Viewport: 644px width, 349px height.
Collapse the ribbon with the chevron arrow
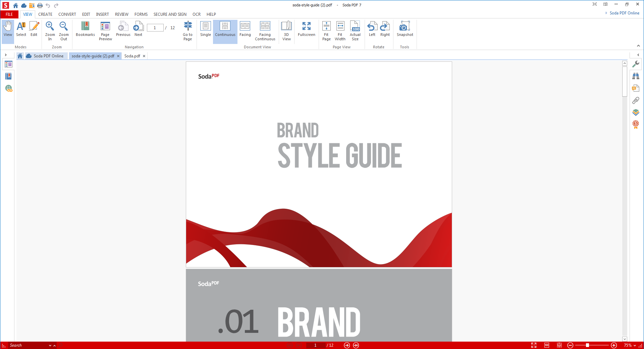pos(638,46)
